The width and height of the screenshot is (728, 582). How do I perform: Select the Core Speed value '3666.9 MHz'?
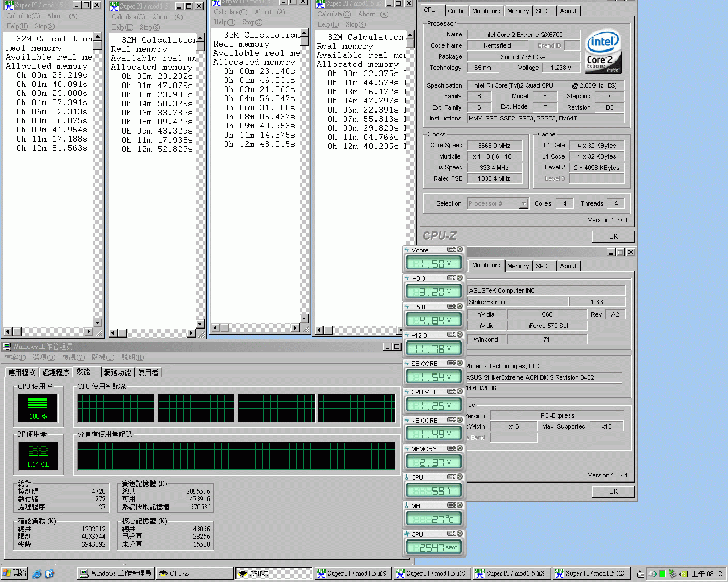tap(494, 145)
